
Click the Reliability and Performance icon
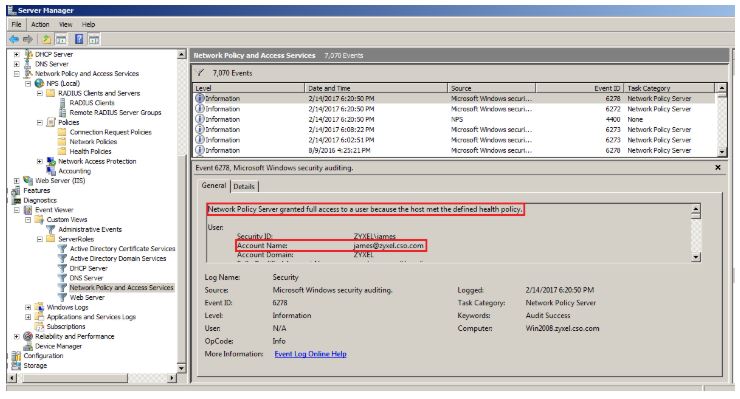pyautogui.click(x=28, y=336)
